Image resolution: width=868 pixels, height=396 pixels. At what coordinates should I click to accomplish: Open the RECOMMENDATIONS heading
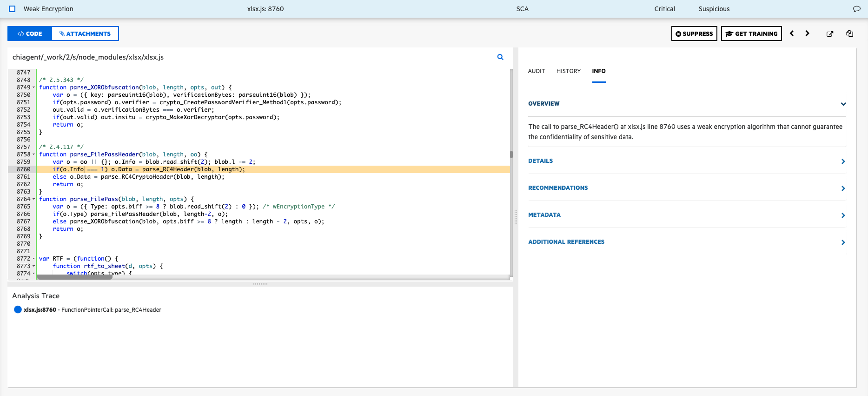pos(558,188)
